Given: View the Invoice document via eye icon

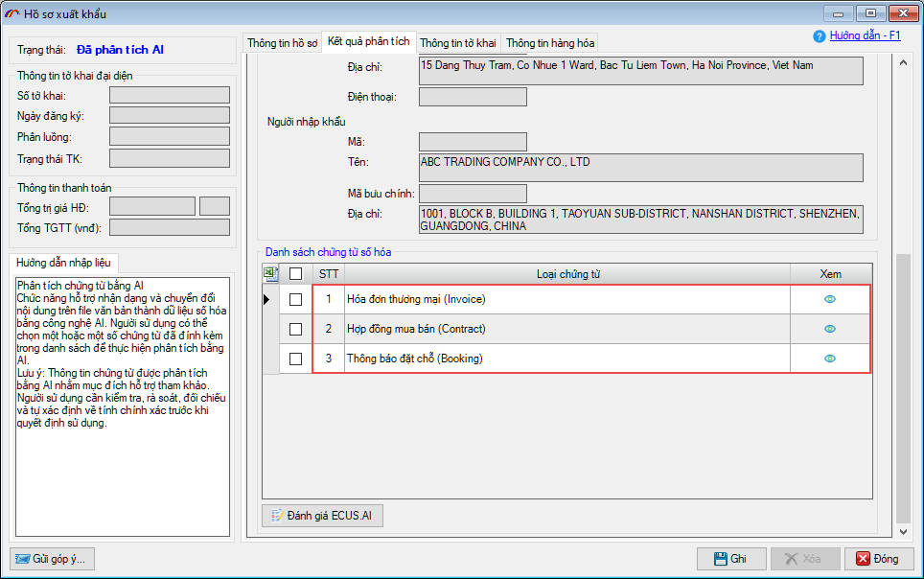Looking at the screenshot, I should pyautogui.click(x=830, y=299).
